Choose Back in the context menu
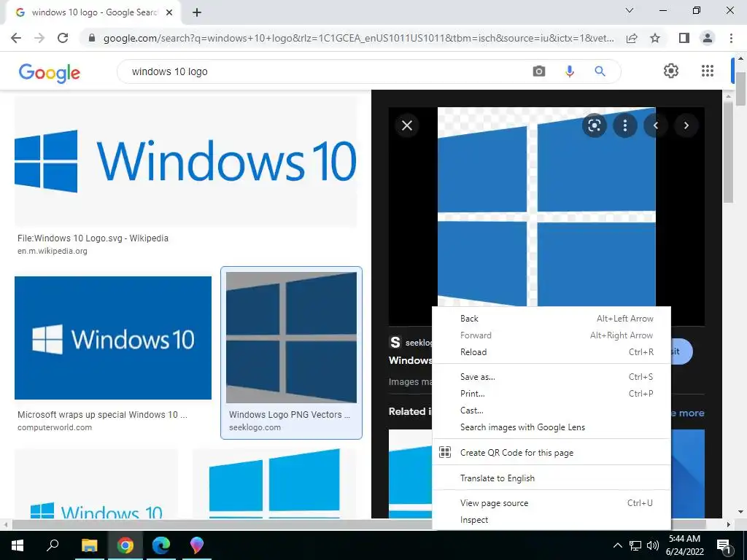The width and height of the screenshot is (747, 560). [551, 319]
